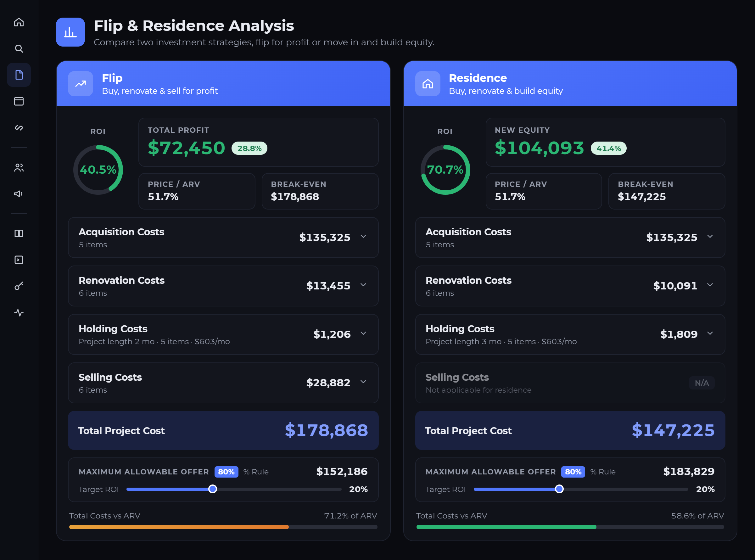Viewport: 755px width, 560px height.
Task: Expand Residence Holding Costs chevron
Action: [x=710, y=333]
